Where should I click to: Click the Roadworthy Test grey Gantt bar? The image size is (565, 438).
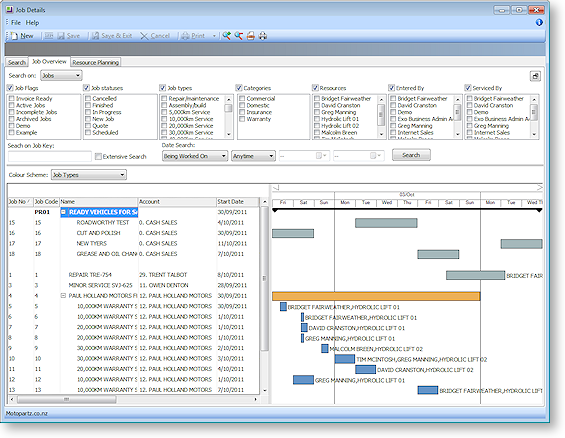pyautogui.click(x=386, y=223)
